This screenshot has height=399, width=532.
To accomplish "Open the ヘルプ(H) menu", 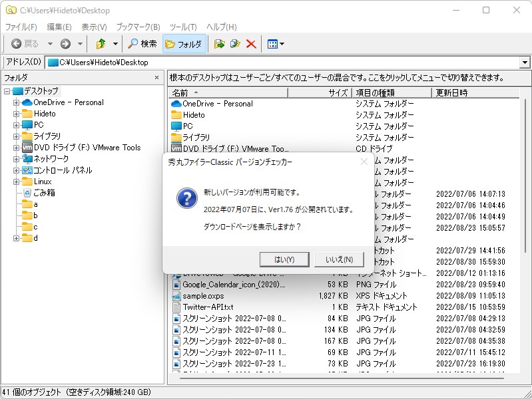I will [222, 27].
